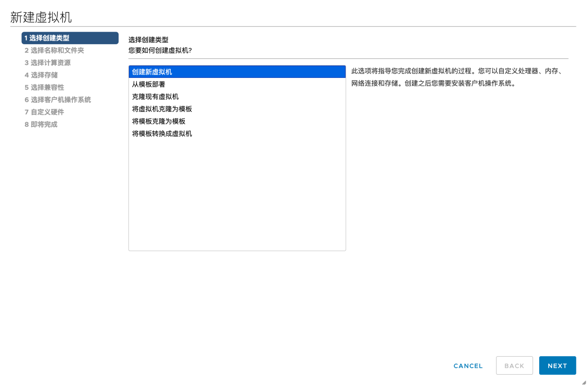
Task: Click the NEXT button
Action: (x=557, y=366)
